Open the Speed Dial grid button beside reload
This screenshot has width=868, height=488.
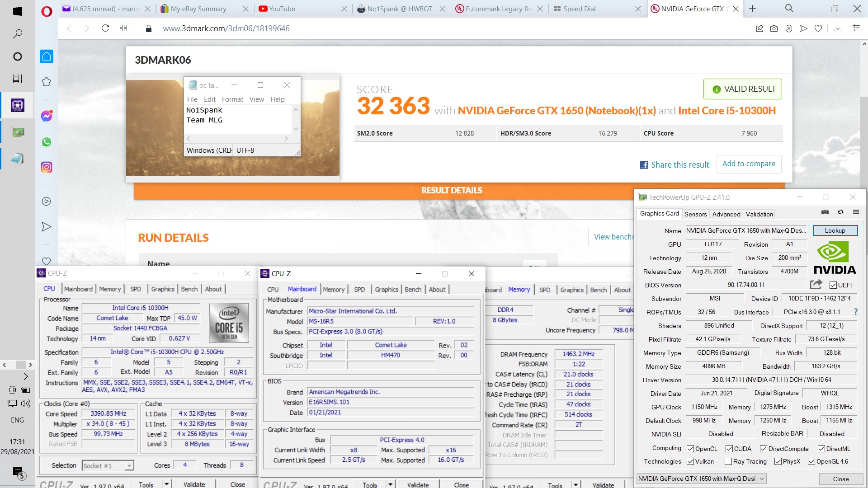(123, 28)
